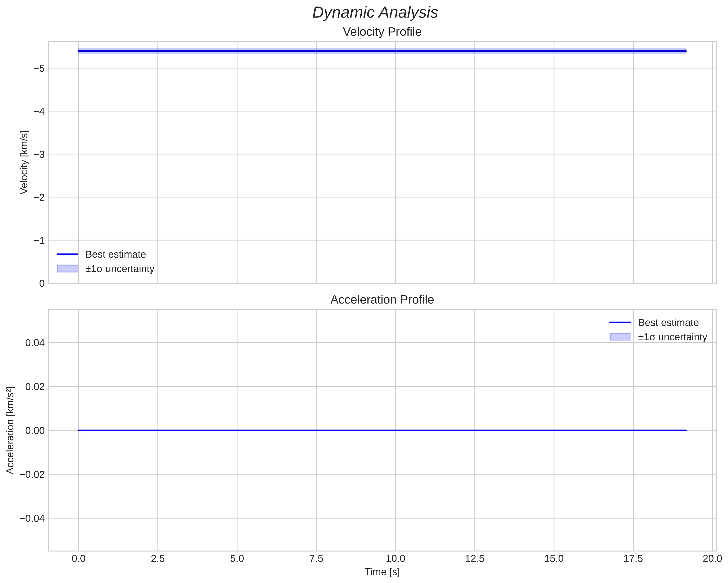Click the 17.5 tick on time axis
The width and height of the screenshot is (728, 583).
coord(633,558)
